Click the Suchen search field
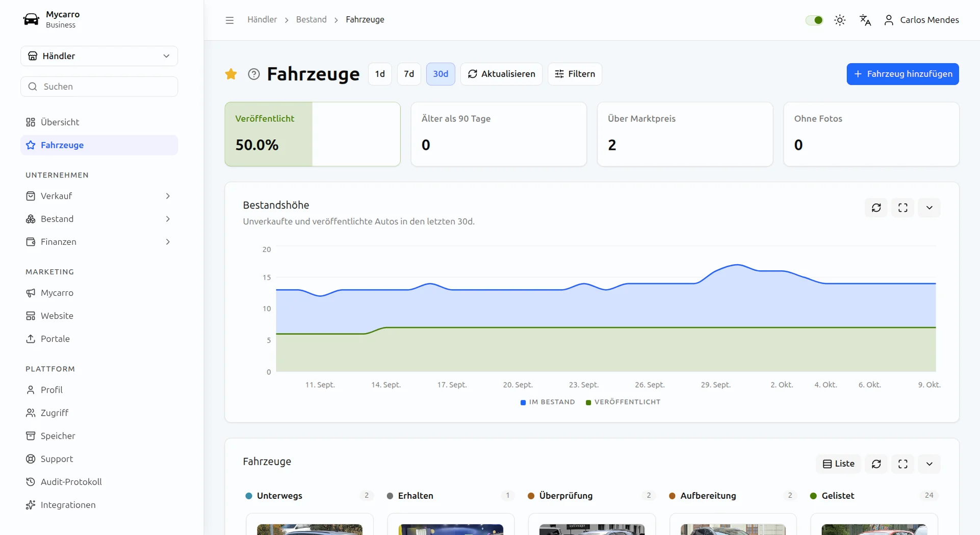Image resolution: width=980 pixels, height=535 pixels. click(99, 87)
